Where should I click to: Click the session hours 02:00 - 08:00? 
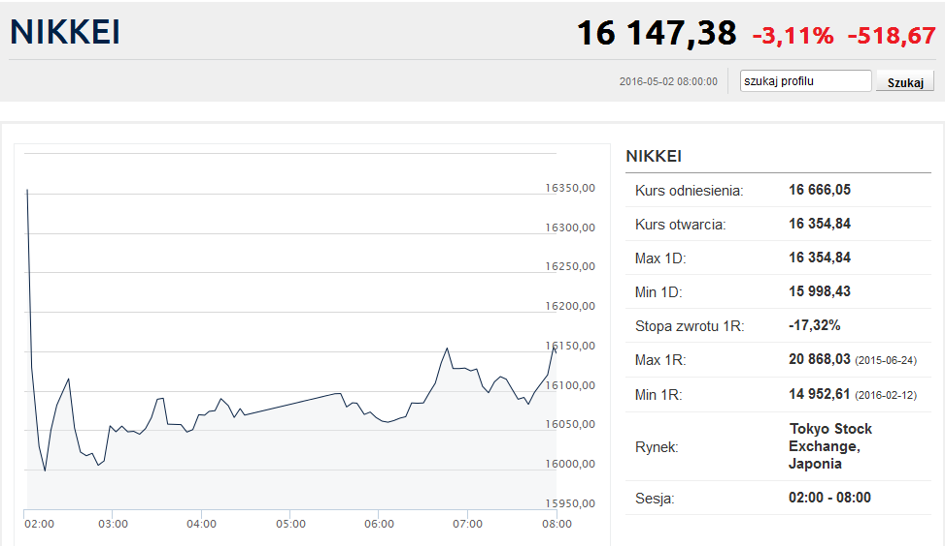[830, 498]
